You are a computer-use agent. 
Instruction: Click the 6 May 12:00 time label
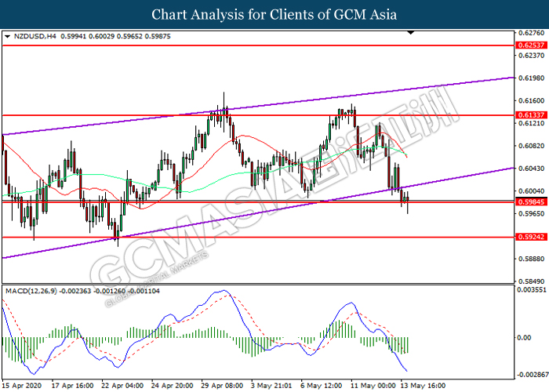pyautogui.click(x=321, y=386)
